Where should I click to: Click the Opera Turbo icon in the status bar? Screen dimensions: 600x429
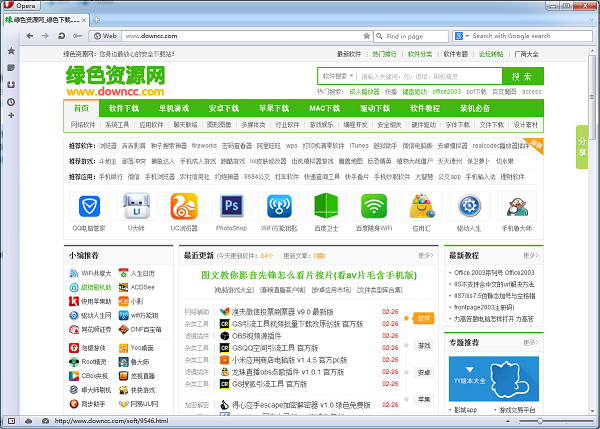[45, 421]
